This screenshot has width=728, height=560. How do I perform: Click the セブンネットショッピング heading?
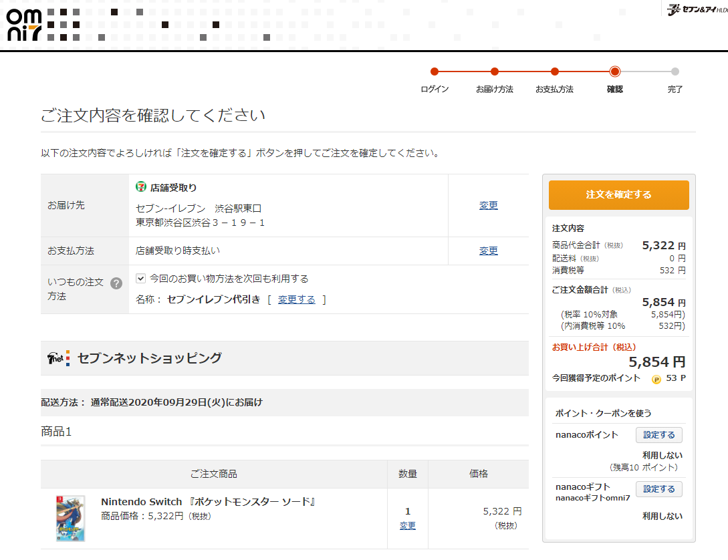click(x=150, y=358)
